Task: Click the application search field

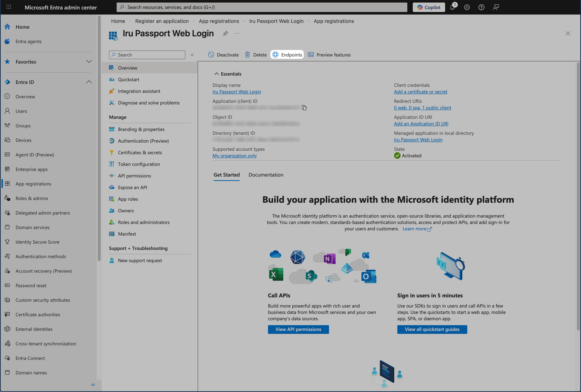Action: tap(147, 54)
